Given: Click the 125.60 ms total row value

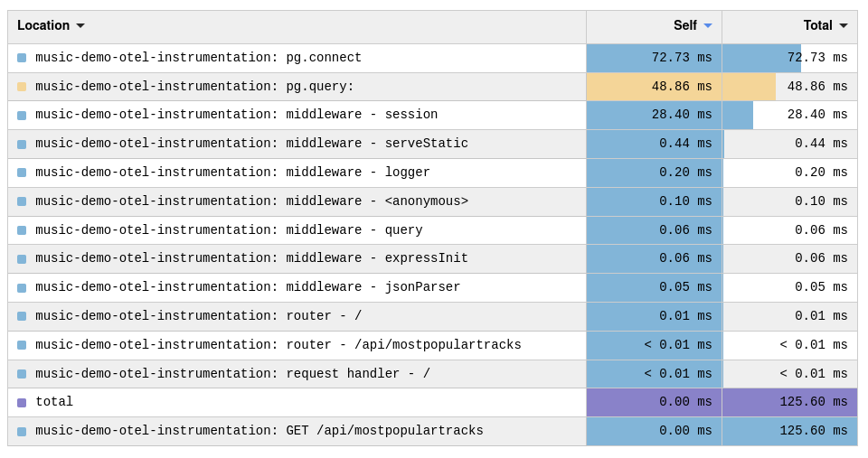Looking at the screenshot, I should coord(813,402).
